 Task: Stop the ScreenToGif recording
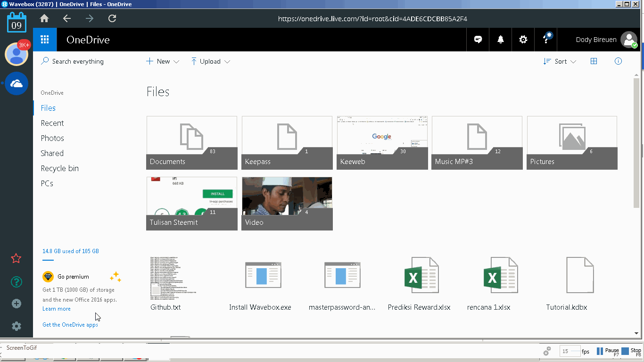pyautogui.click(x=631, y=352)
